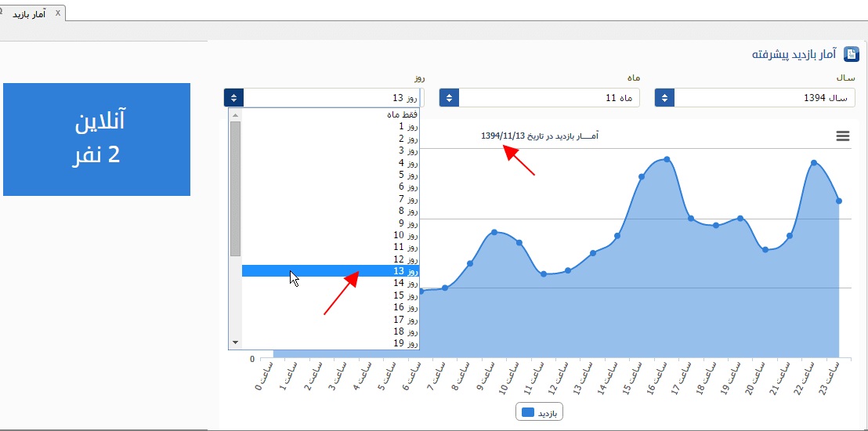
Task: Open the year dropdown showing سال 1394
Action: click(764, 98)
